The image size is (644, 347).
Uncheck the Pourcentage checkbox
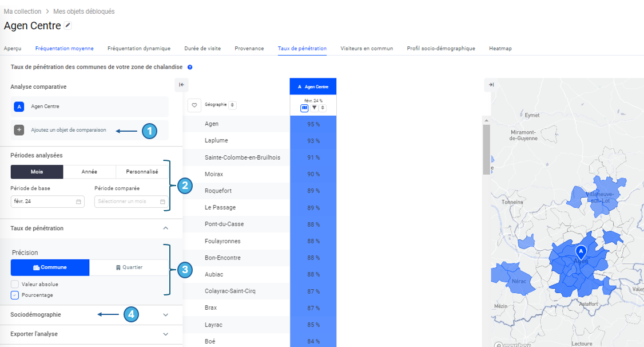pos(14,295)
